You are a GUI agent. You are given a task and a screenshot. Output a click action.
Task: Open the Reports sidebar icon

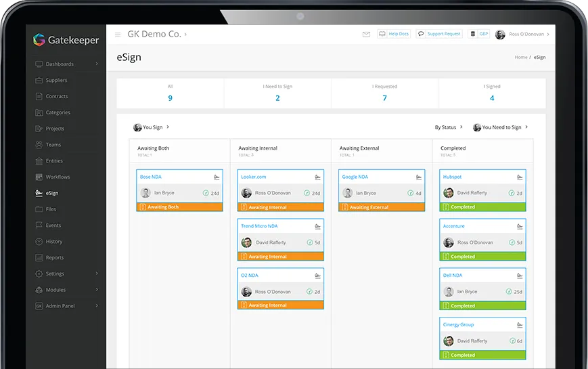click(x=39, y=257)
